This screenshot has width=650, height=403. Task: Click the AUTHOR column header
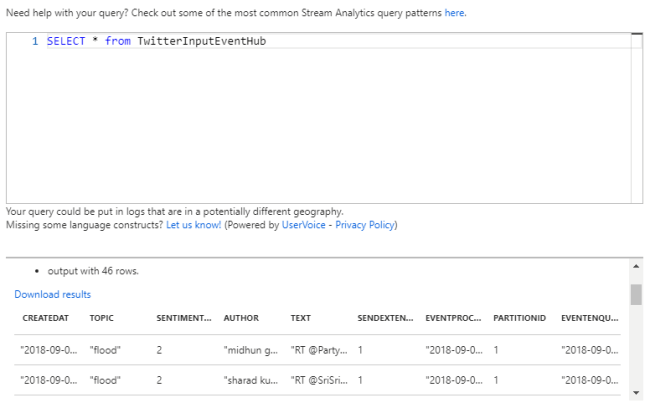pos(241,318)
